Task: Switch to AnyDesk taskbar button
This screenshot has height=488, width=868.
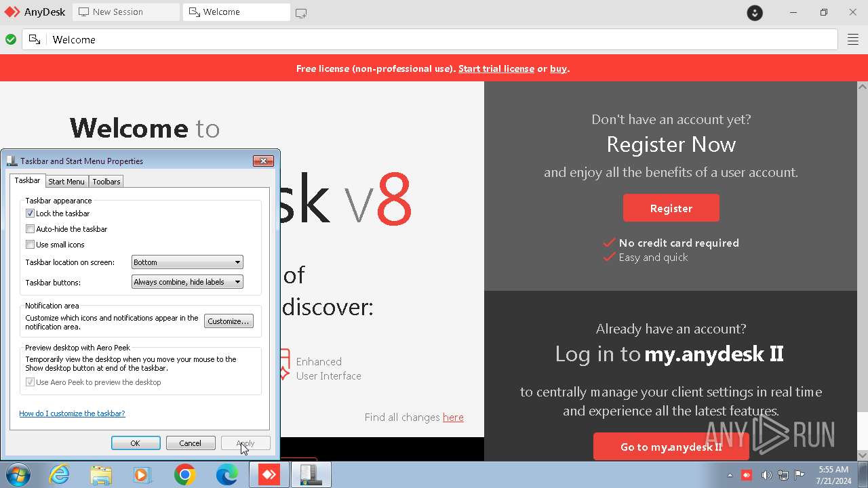Action: pyautogui.click(x=269, y=474)
